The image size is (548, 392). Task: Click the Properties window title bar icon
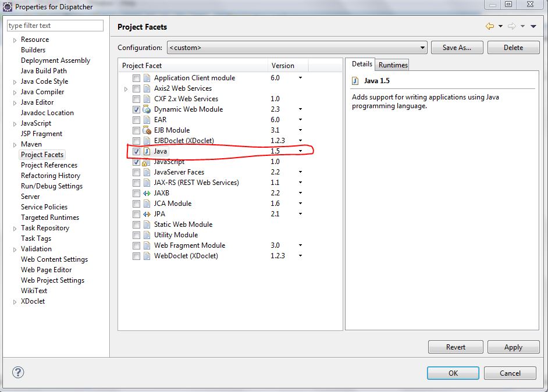[x=8, y=6]
